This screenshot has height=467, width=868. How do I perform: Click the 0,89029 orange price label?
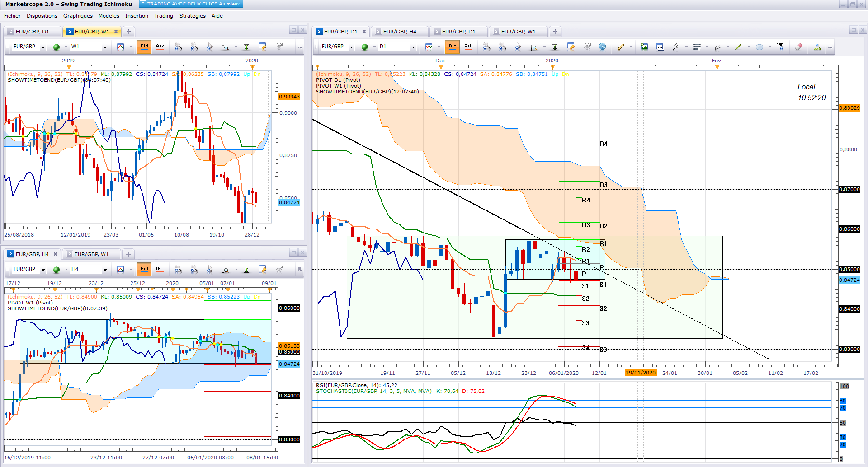(x=849, y=108)
